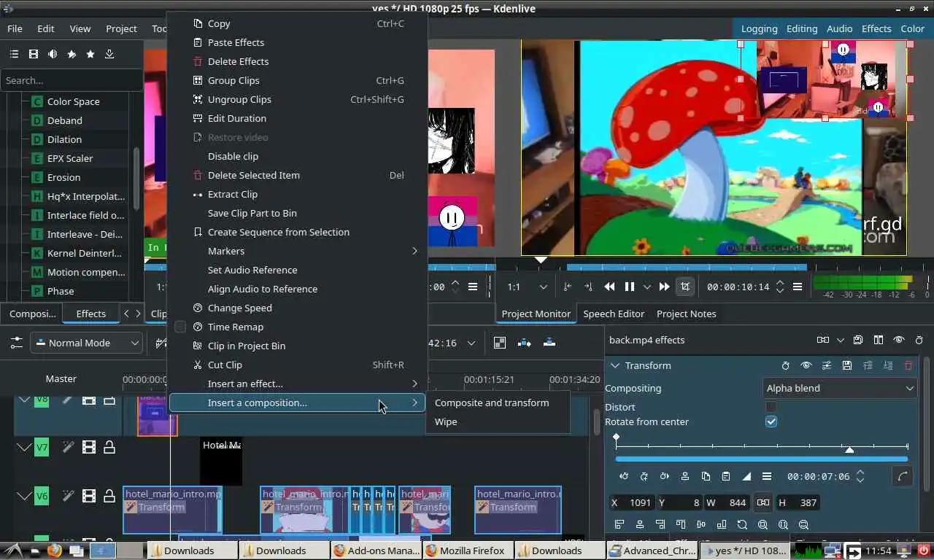Image resolution: width=934 pixels, height=560 pixels.
Task: Toggle W/H aspect ratio lock
Action: [x=763, y=502]
